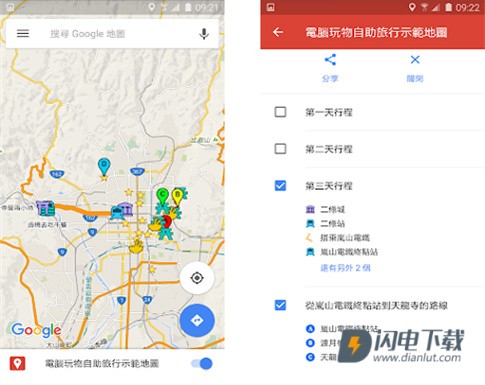Tap the 第一天行程 label
This screenshot has width=485, height=385.
click(329, 112)
